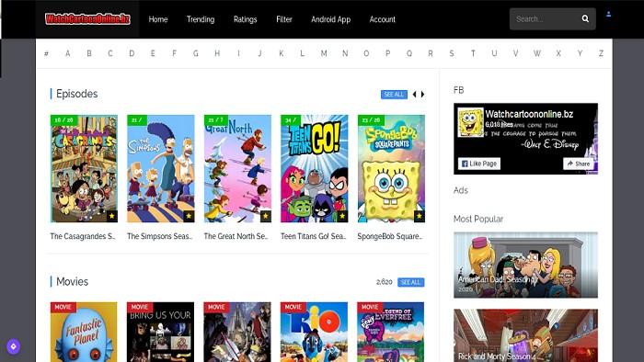The height and width of the screenshot is (362, 644).
Task: Favorite Teen Titans Go with star icon
Action: (342, 216)
